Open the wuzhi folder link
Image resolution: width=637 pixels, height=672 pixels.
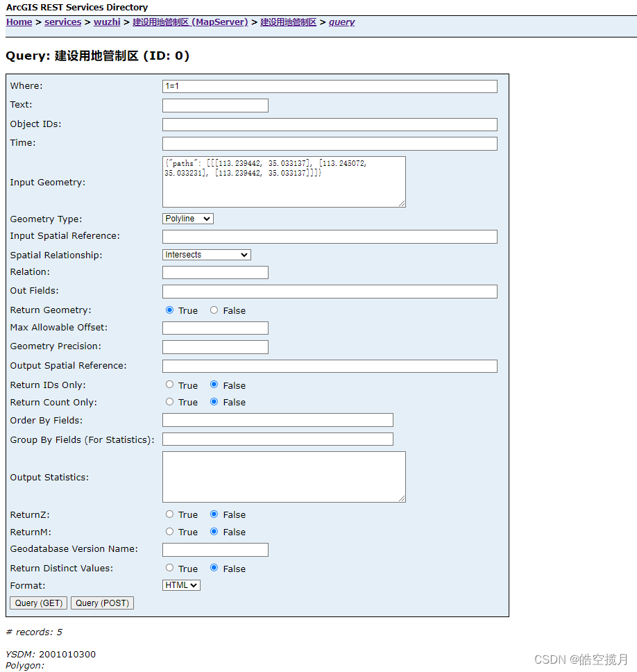point(107,22)
